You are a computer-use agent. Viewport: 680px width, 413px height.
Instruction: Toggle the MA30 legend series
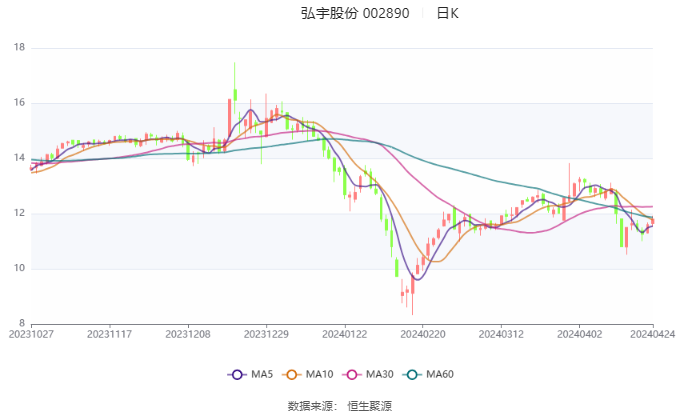point(368,374)
